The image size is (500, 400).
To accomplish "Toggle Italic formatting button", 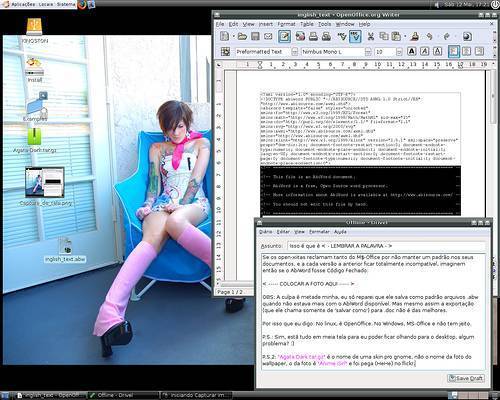I will 424,51.
